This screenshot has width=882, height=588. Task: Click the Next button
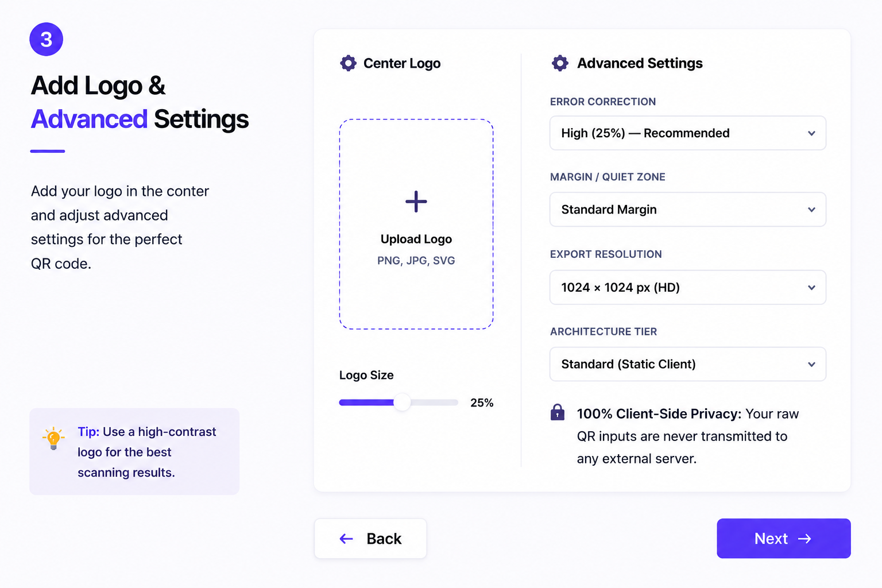pyautogui.click(x=784, y=539)
